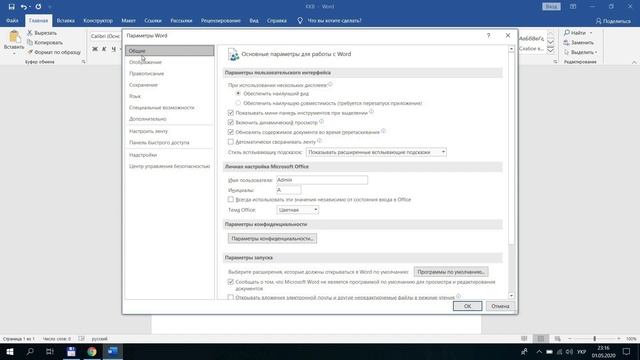This screenshot has height=360, width=640.
Task: Click the Отмена button
Action: [500, 306]
